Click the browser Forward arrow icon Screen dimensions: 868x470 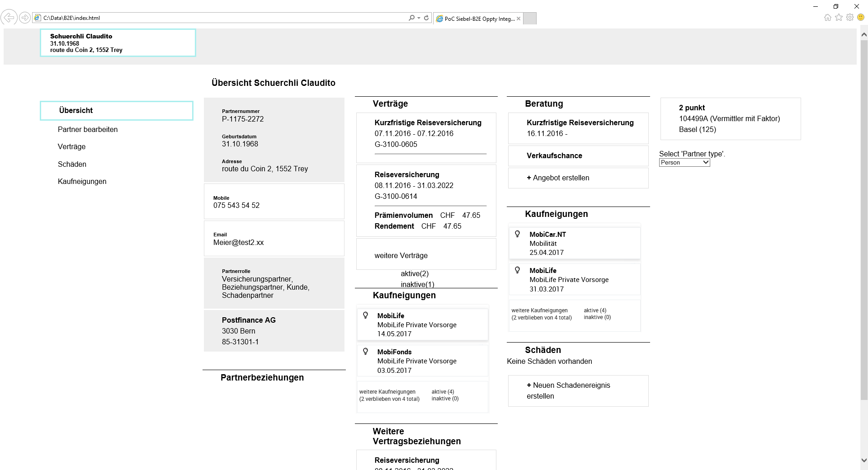click(x=25, y=18)
